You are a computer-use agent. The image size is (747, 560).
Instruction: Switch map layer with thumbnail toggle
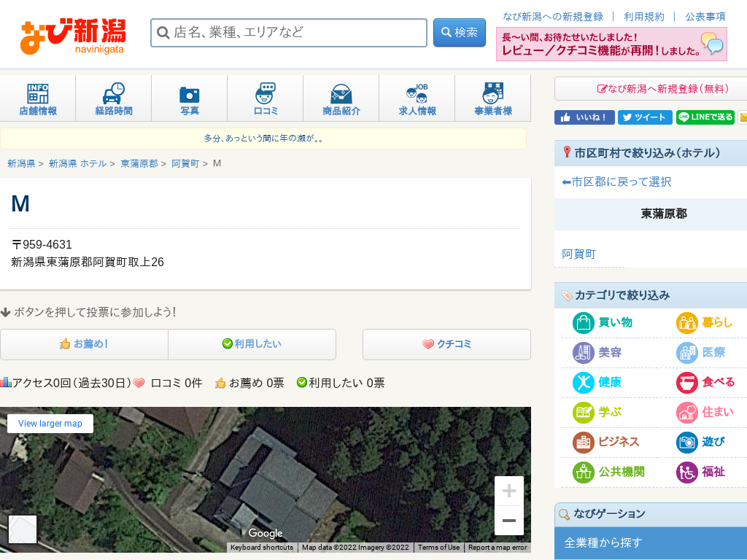point(23,529)
